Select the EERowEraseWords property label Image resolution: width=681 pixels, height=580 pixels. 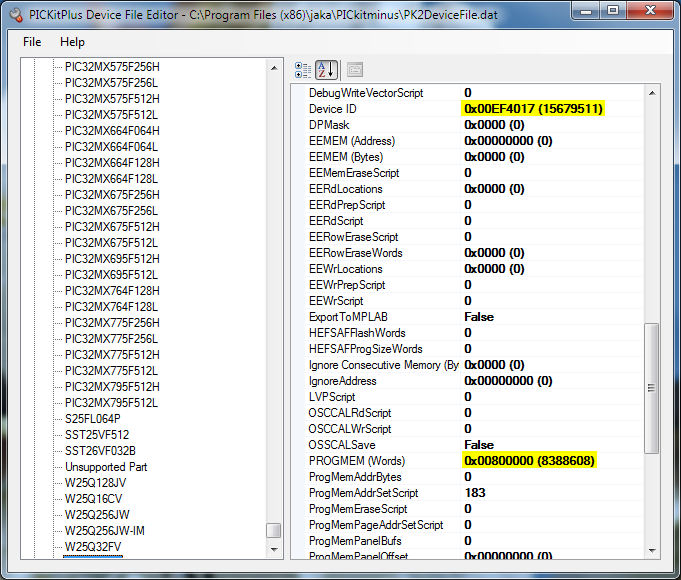[x=356, y=253]
